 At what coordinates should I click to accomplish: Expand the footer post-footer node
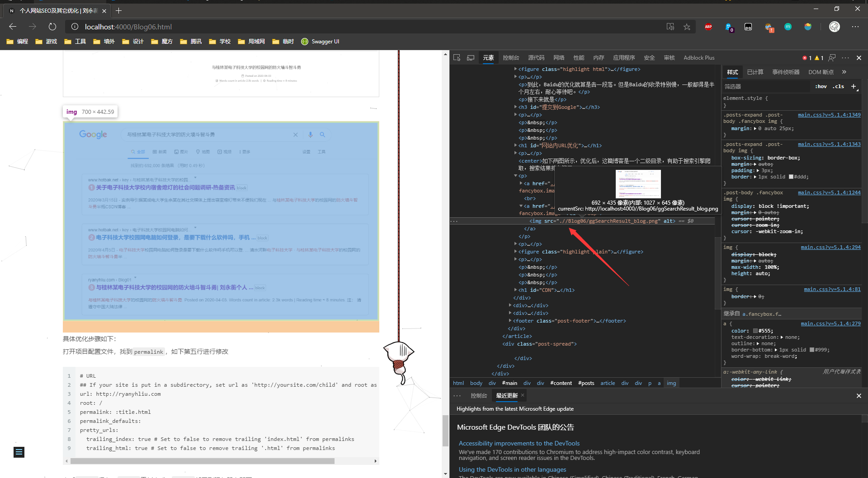pyautogui.click(x=510, y=321)
